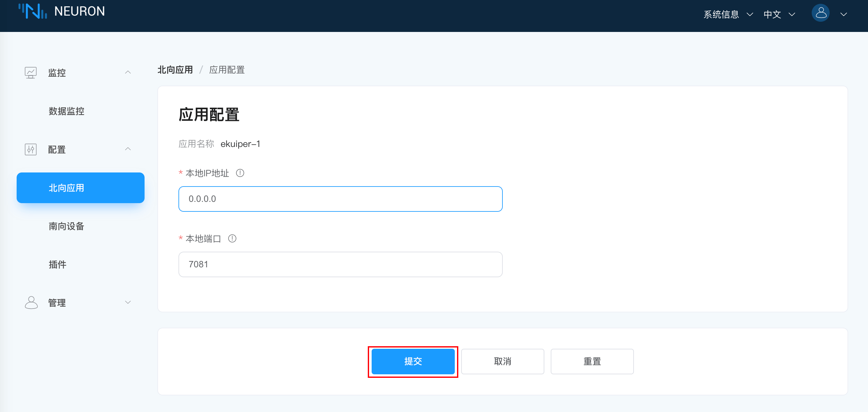This screenshot has width=868, height=412.
Task: Click info icon next to 本地端口
Action: click(232, 238)
